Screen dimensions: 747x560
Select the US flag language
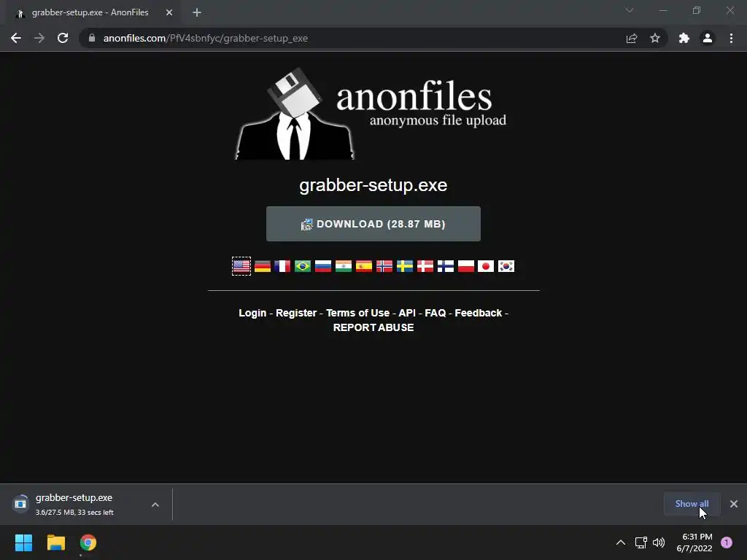(x=241, y=265)
